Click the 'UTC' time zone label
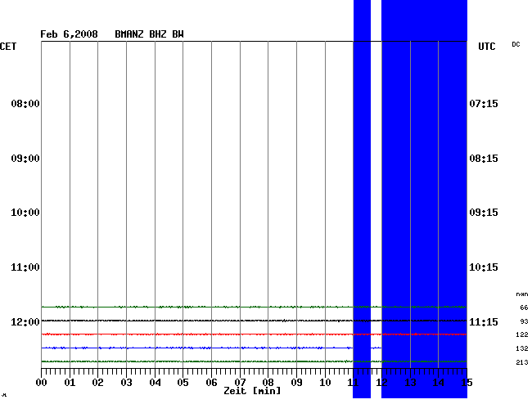The width and height of the screenshot is (532, 404). 487,47
